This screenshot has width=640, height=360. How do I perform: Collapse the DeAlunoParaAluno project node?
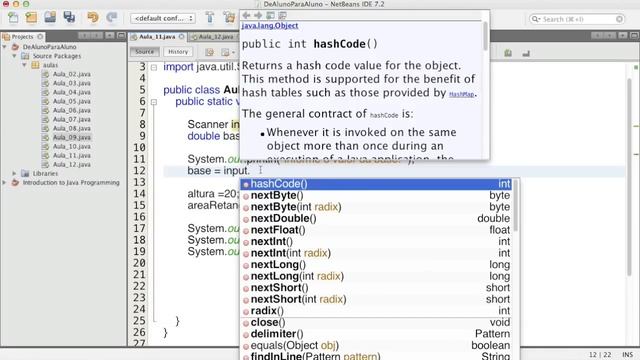tap(4, 47)
